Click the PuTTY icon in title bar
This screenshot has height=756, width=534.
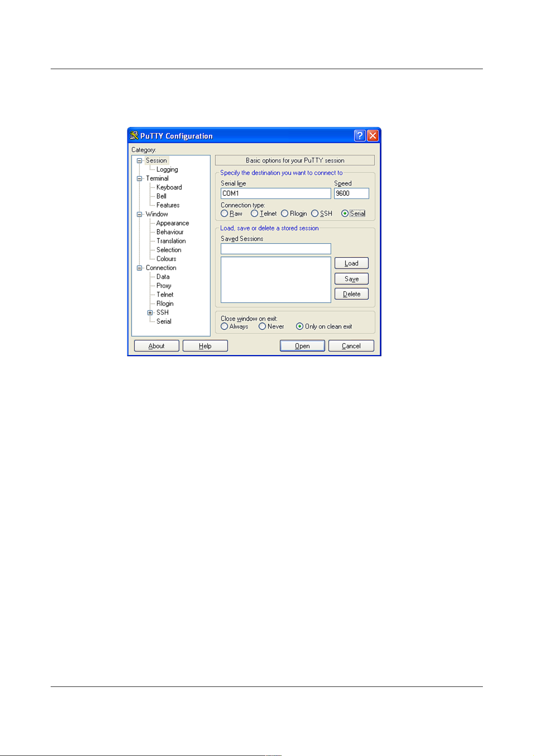134,135
